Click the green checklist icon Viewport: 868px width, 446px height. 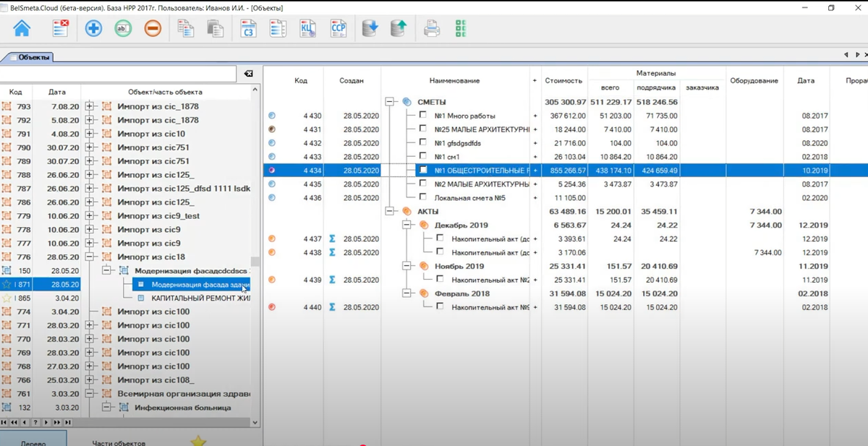click(x=460, y=29)
